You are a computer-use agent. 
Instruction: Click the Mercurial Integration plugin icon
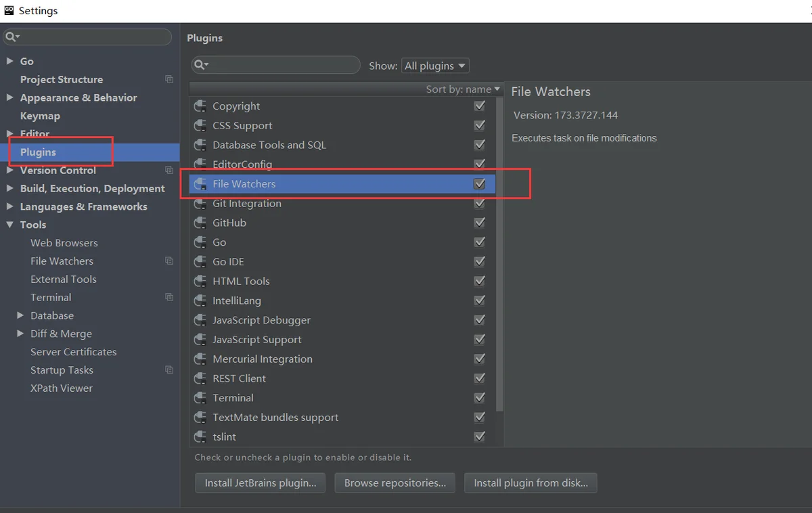click(x=200, y=359)
